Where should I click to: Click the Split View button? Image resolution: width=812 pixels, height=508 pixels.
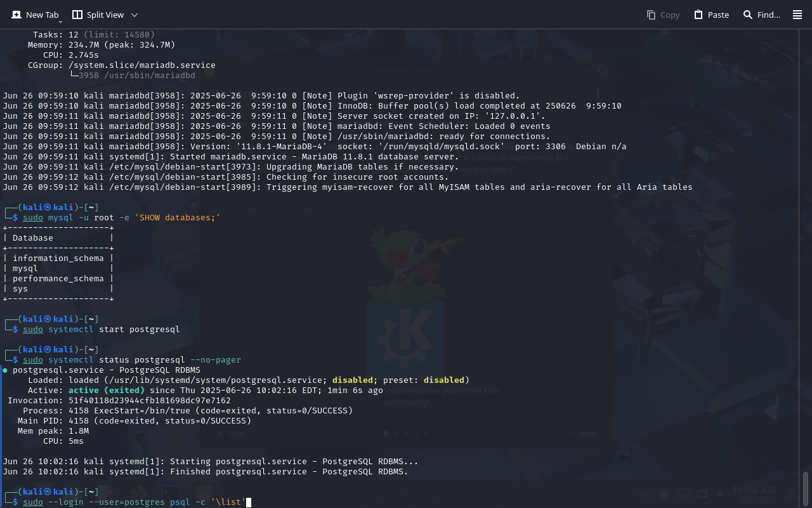pos(98,15)
